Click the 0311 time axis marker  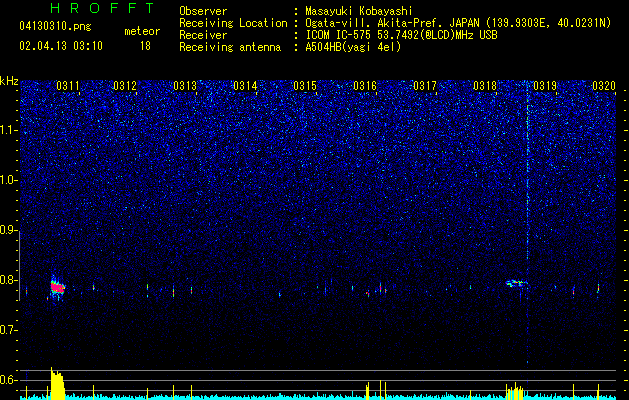pos(68,85)
